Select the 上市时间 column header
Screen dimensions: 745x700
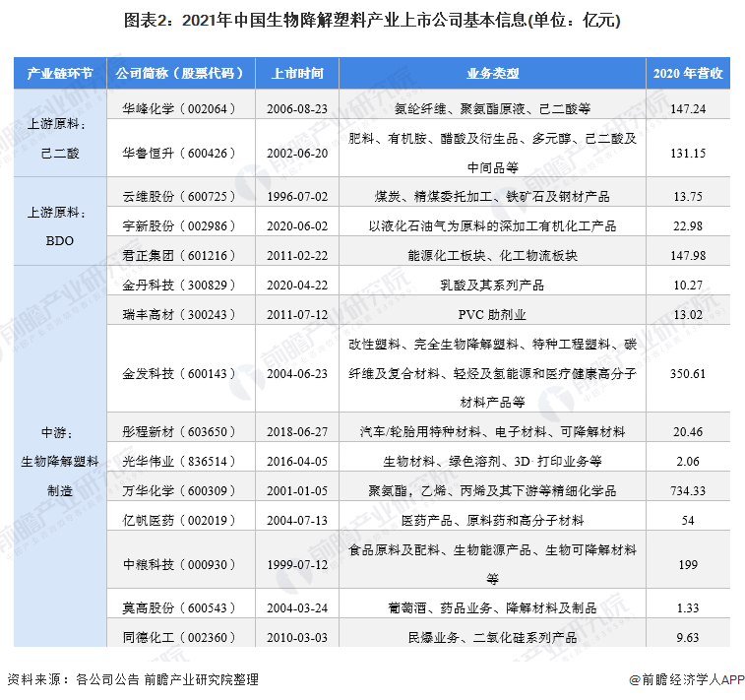[x=297, y=73]
